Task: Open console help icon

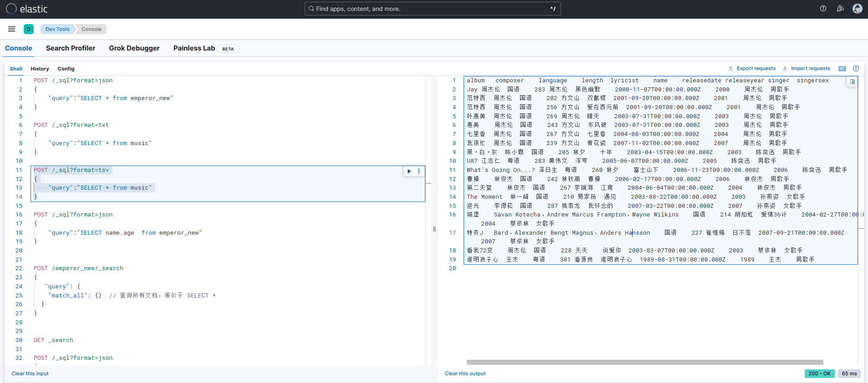Action: [856, 69]
